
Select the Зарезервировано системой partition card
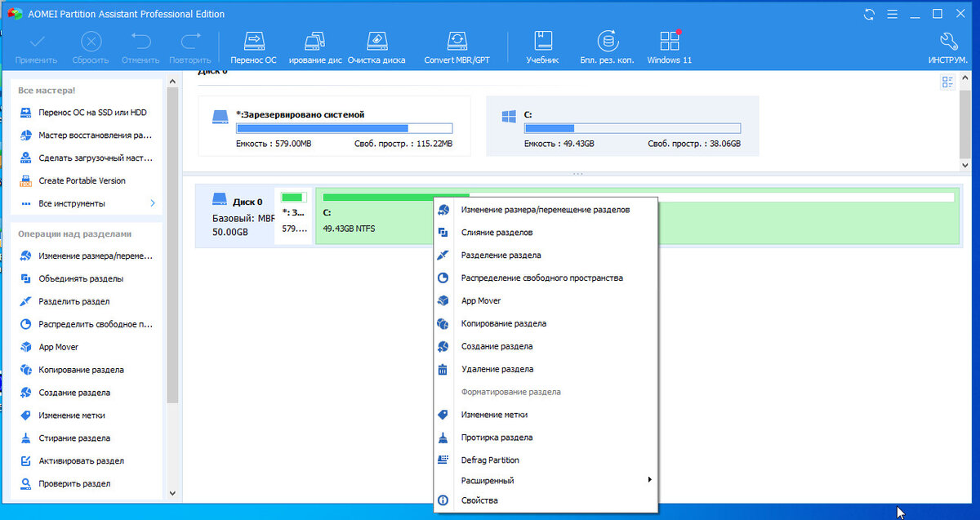pos(335,126)
